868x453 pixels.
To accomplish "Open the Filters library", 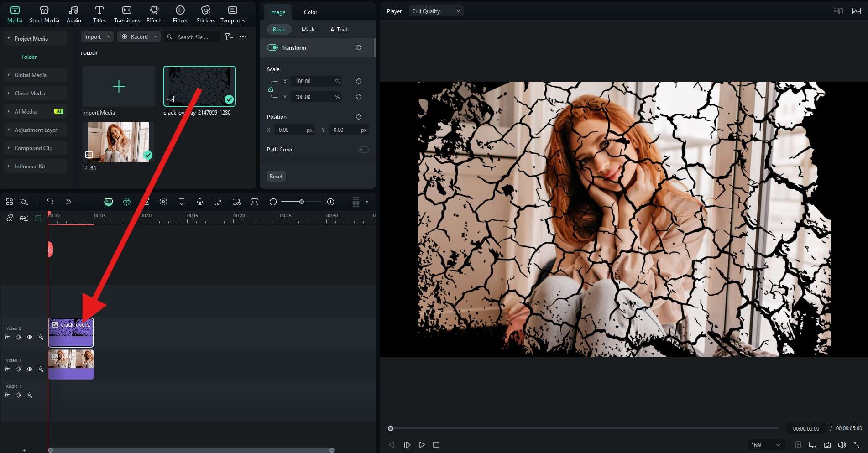I will coord(180,15).
